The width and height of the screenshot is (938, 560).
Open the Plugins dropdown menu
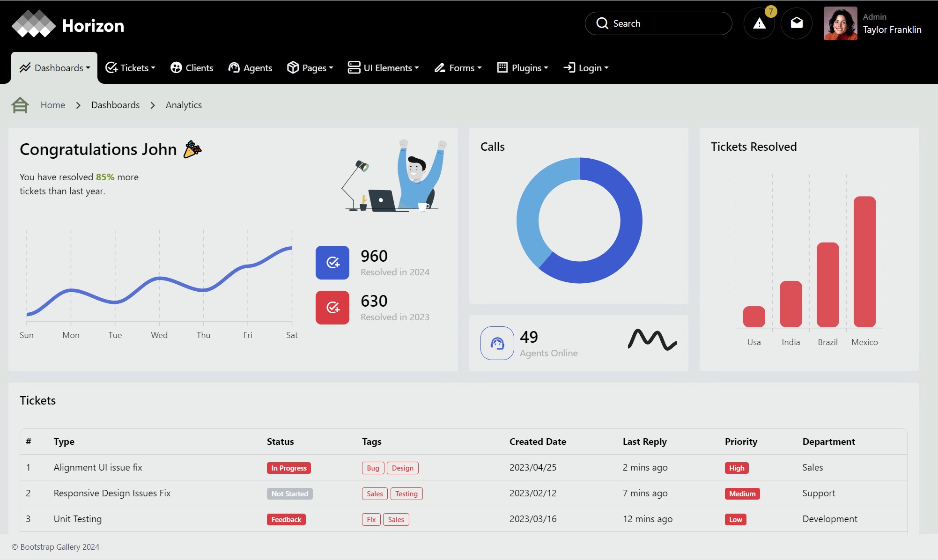click(x=522, y=68)
